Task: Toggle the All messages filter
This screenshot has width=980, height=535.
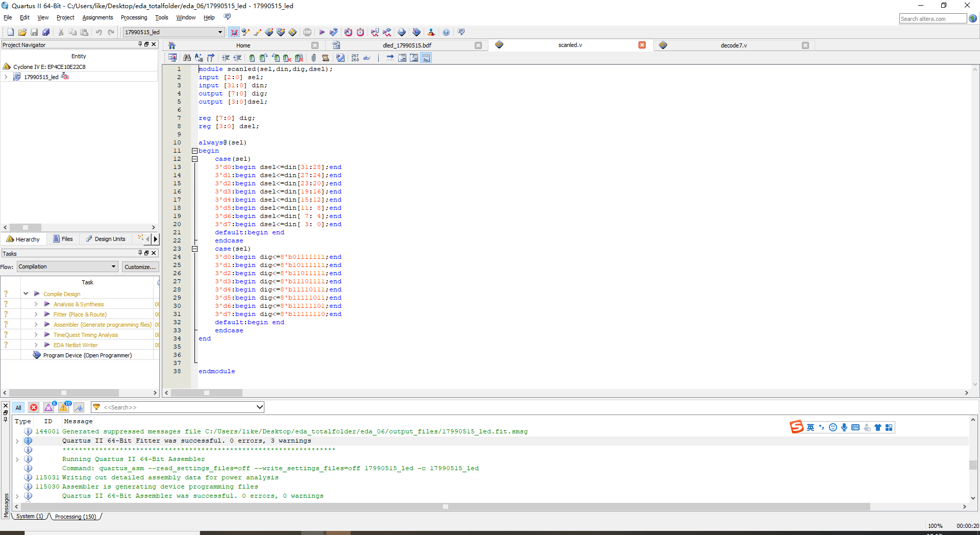Action: click(x=18, y=407)
